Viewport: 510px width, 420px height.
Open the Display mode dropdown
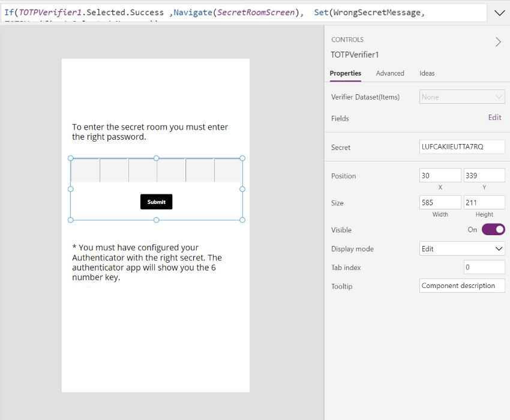pos(462,248)
